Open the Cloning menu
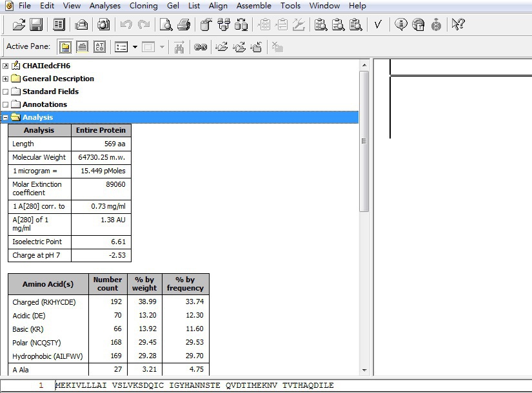 coord(143,6)
